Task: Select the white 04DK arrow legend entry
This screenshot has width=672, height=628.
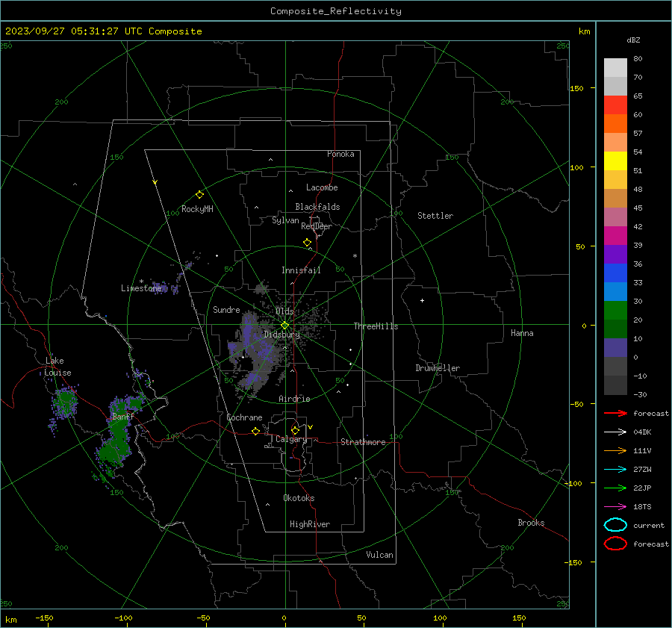Action: [615, 432]
